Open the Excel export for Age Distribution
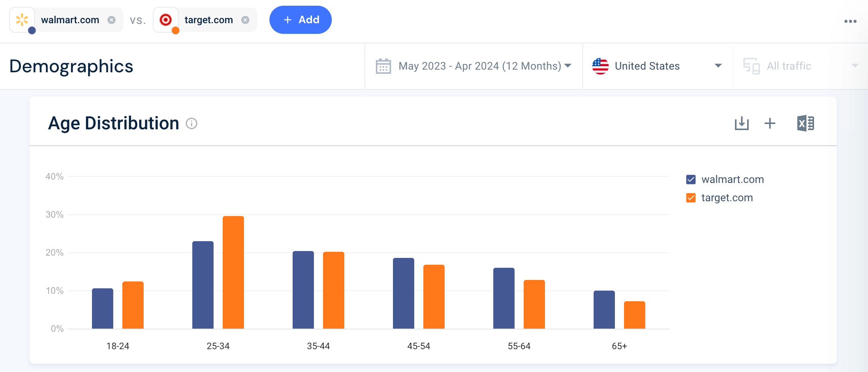This screenshot has height=372, width=868. tap(806, 123)
